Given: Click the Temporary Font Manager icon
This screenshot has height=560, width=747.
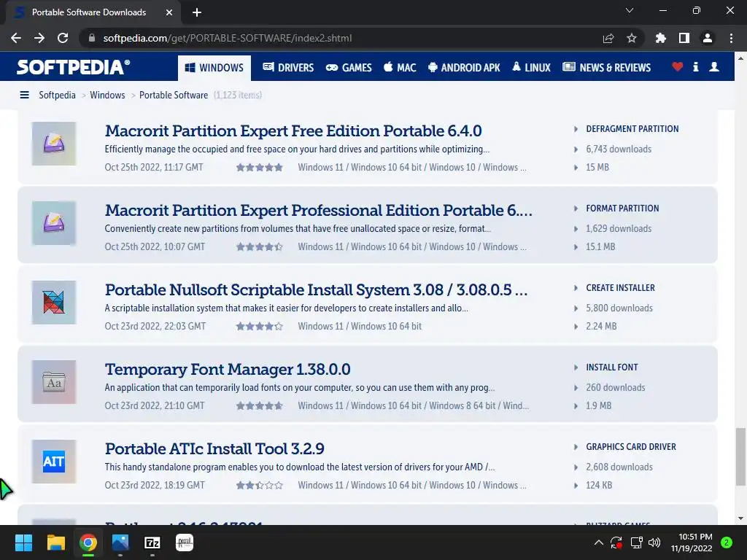Looking at the screenshot, I should pyautogui.click(x=54, y=382).
